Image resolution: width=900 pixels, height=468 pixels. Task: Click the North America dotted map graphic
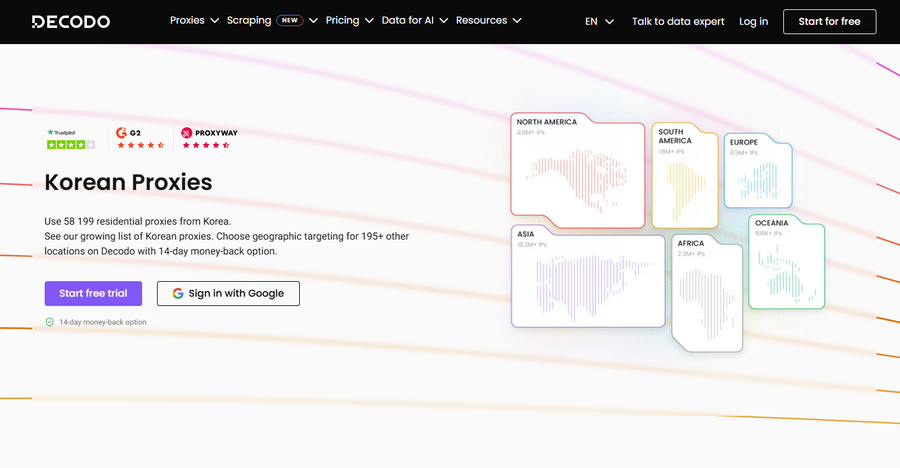[x=577, y=180]
